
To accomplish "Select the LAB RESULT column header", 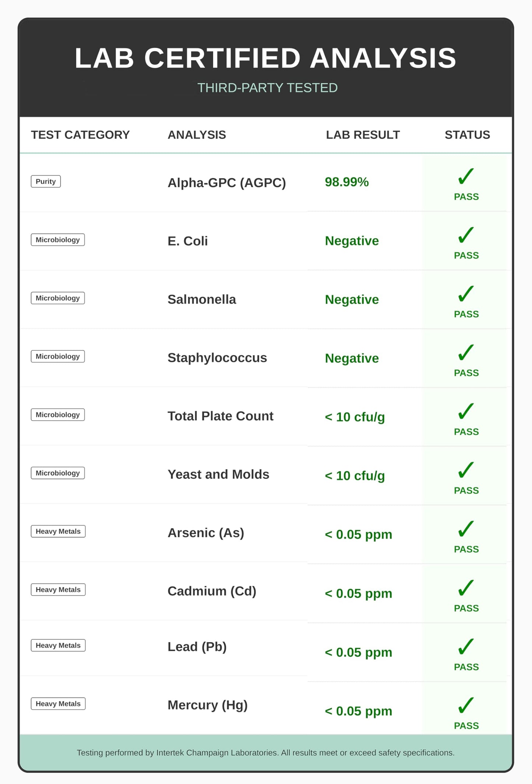I will coord(363,135).
